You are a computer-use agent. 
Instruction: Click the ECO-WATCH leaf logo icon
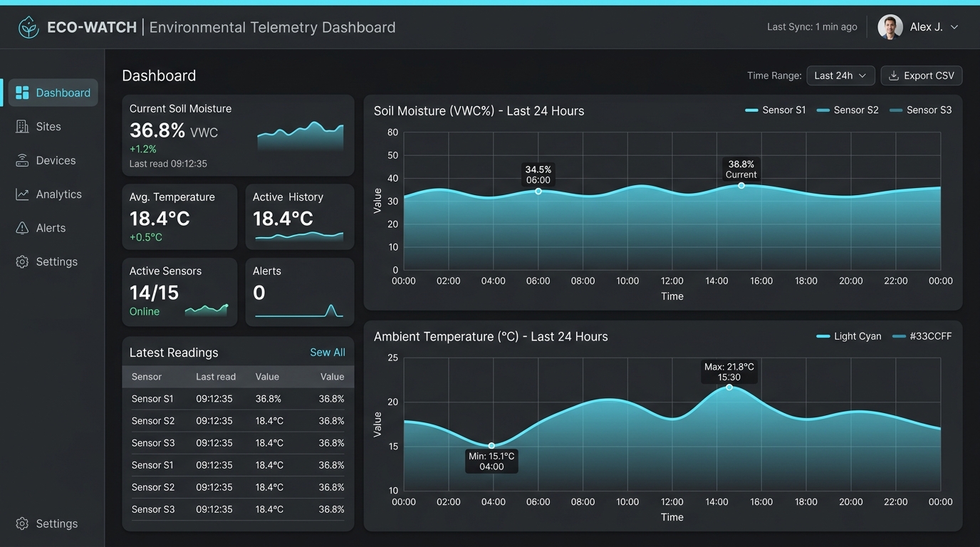pos(28,28)
